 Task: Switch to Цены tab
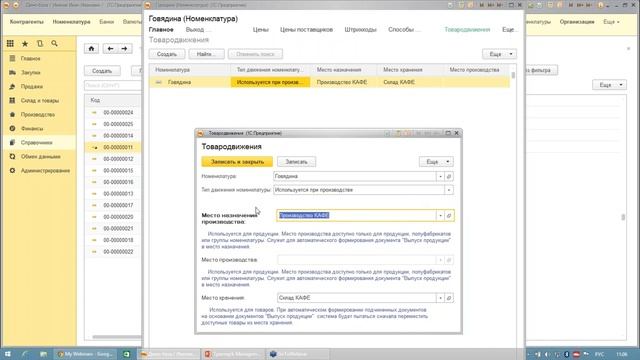[x=260, y=29]
